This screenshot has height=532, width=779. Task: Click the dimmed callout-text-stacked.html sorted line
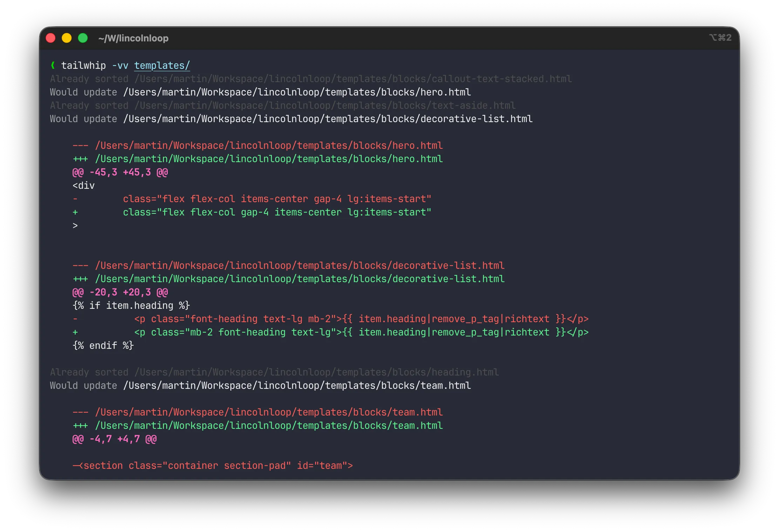(x=311, y=79)
